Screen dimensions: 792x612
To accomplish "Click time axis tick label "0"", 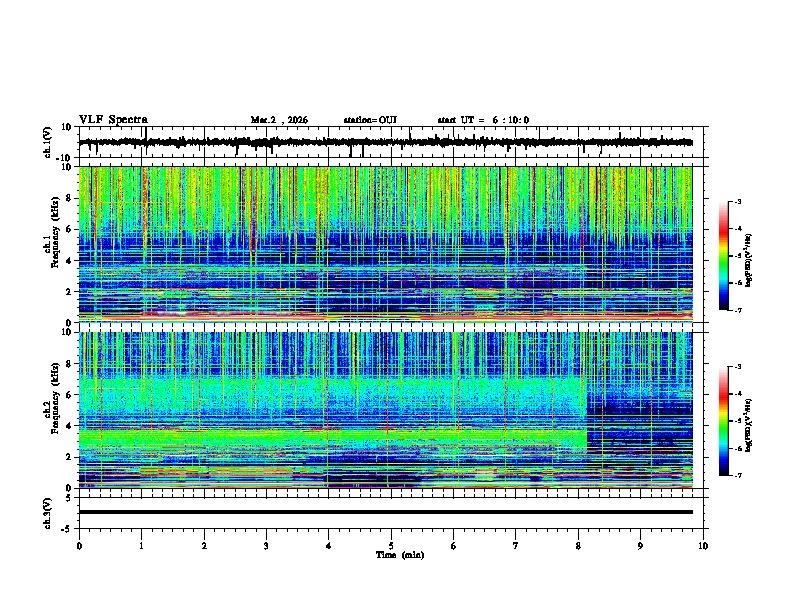I will [79, 546].
